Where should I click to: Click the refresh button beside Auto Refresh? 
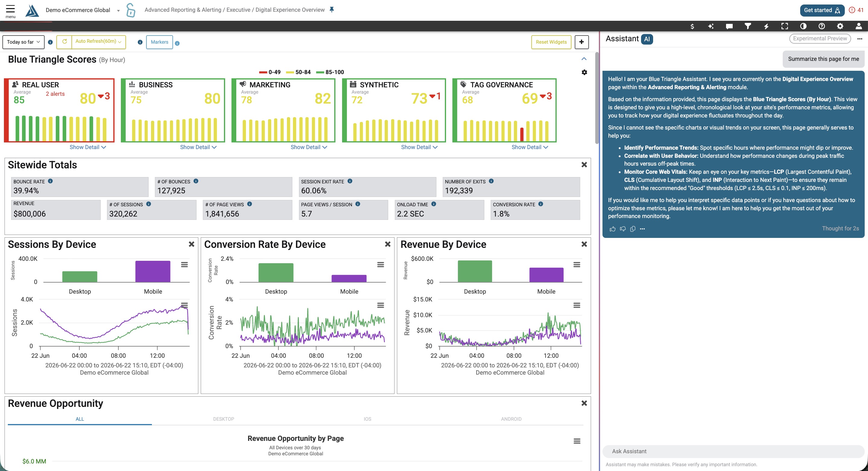coord(64,42)
